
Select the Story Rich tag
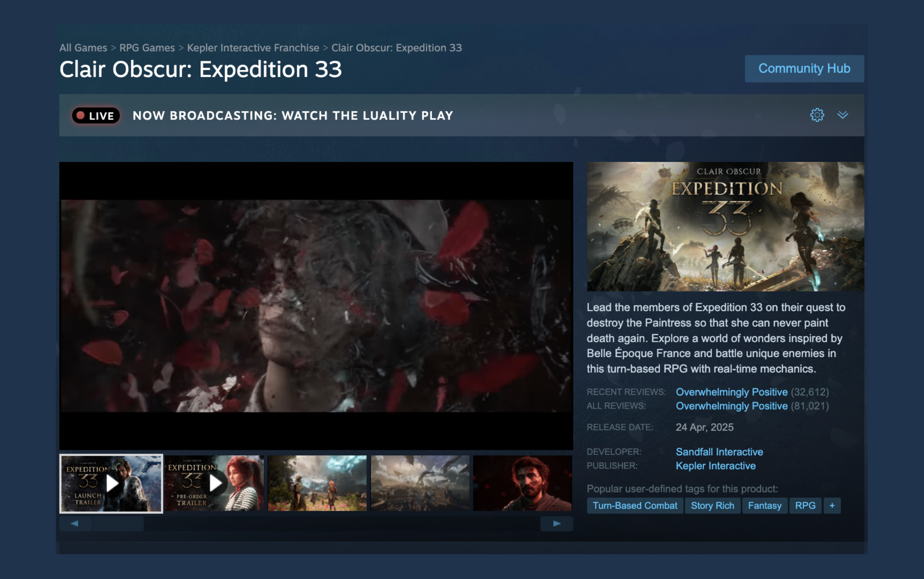click(x=712, y=505)
